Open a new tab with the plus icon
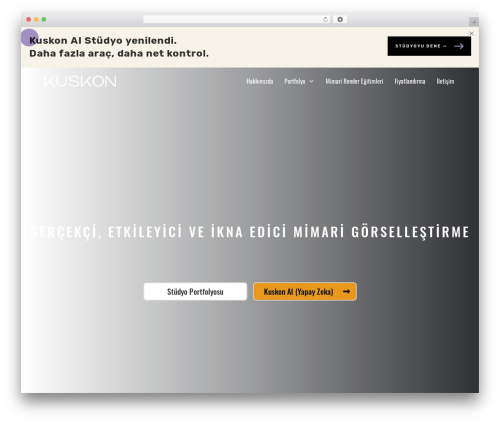Viewport: 500px width, 423px height. 474,22
